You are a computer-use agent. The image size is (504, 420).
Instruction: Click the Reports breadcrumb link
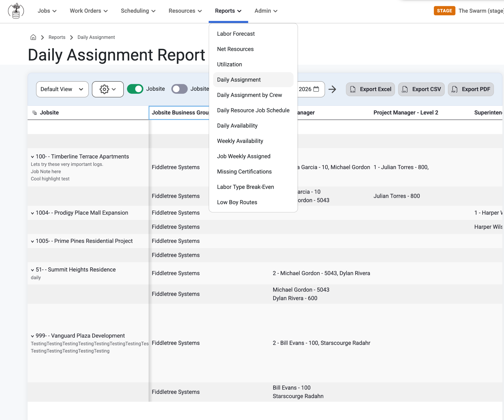pyautogui.click(x=57, y=37)
